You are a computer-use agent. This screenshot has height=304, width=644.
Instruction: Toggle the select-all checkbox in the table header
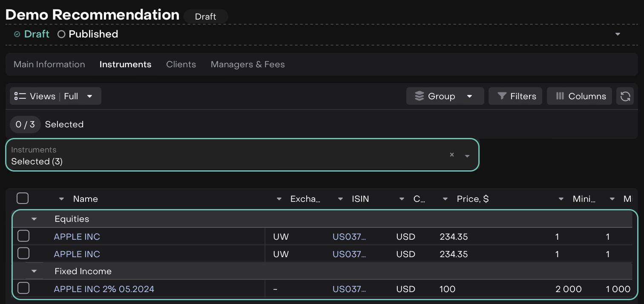23,198
